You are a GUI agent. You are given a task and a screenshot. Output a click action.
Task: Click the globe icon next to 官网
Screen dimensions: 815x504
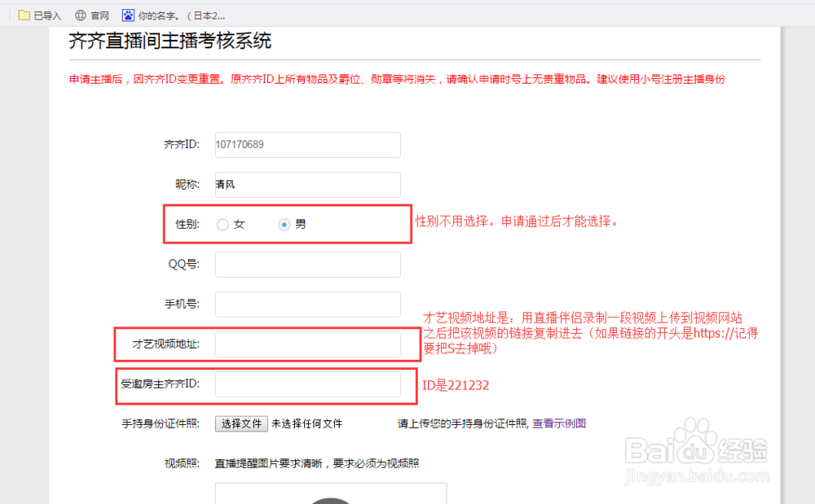click(x=79, y=15)
